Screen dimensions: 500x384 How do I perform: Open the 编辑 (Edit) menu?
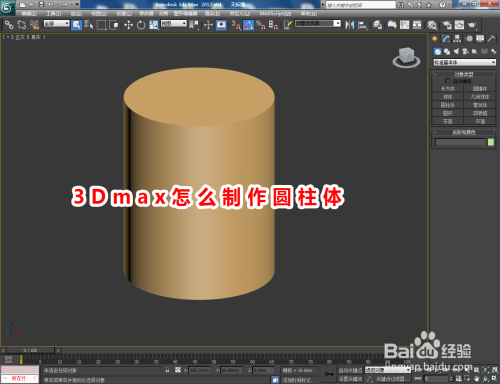coord(29,14)
